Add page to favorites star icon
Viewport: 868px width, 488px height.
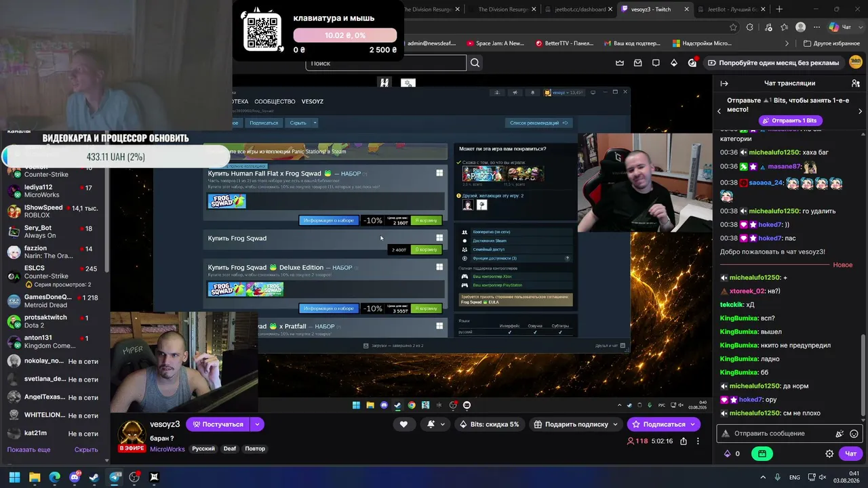click(x=733, y=27)
